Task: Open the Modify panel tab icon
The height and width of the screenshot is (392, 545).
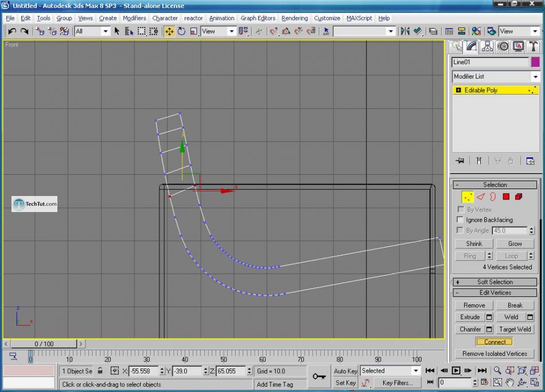Action: pyautogui.click(x=472, y=46)
